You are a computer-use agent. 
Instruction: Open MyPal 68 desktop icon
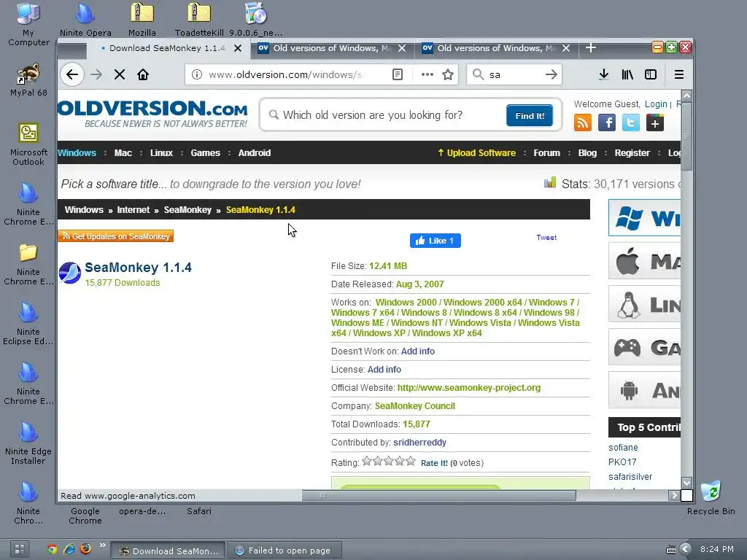[x=28, y=79]
